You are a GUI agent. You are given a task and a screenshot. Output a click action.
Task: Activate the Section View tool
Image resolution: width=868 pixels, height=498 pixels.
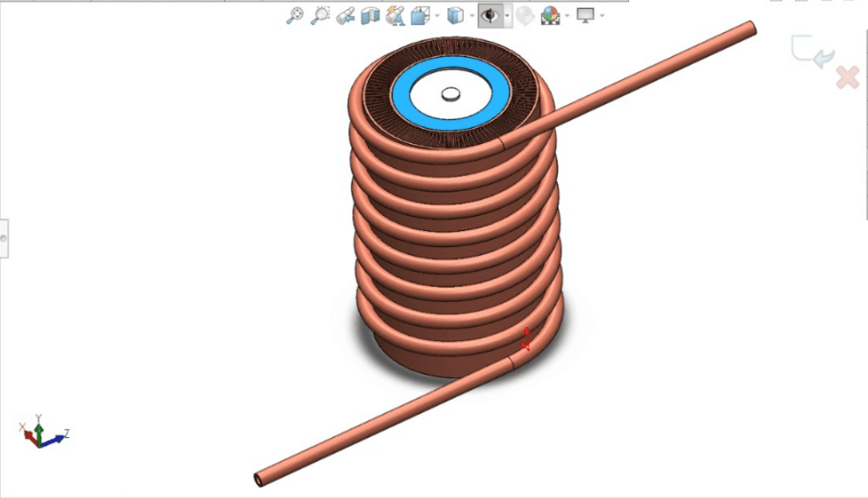pyautogui.click(x=370, y=15)
